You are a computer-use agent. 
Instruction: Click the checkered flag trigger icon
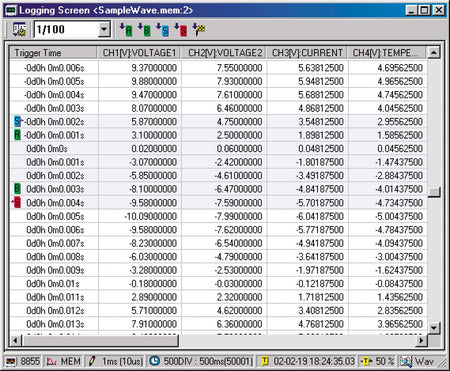click(199, 30)
